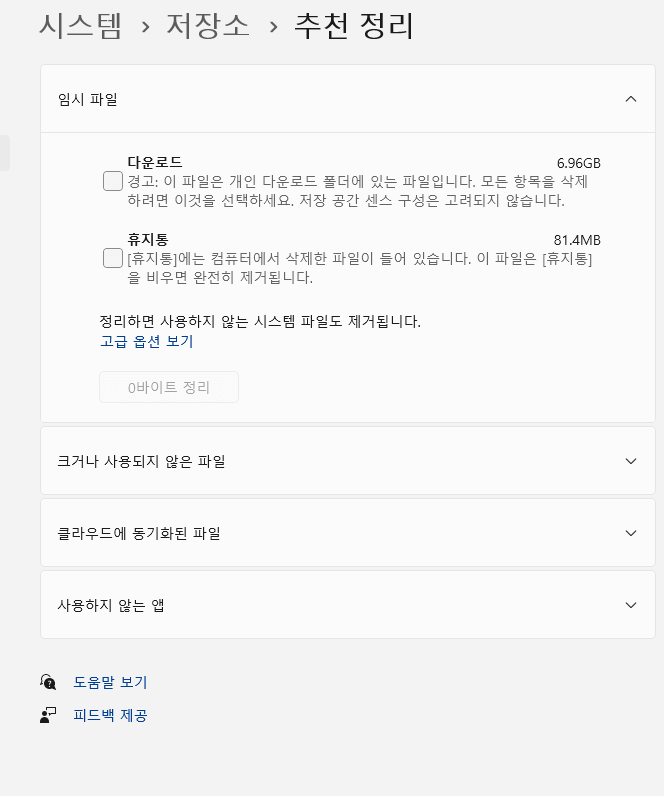Click the feedback icon beside 피드백 제공
The image size is (664, 796).
click(x=48, y=715)
